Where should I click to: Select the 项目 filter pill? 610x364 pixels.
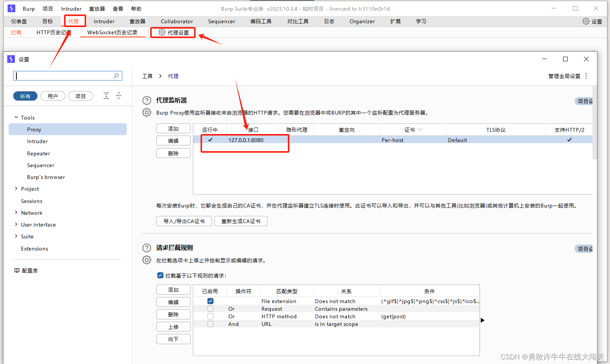pos(80,96)
